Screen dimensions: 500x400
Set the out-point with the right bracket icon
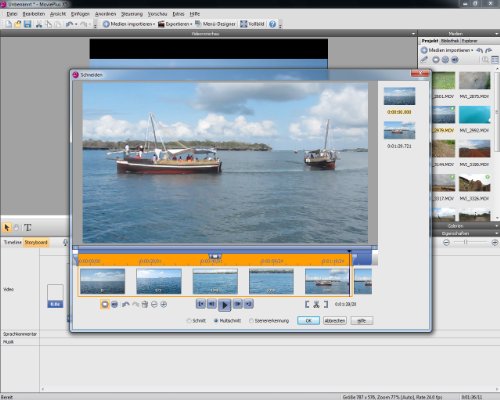coord(326,304)
